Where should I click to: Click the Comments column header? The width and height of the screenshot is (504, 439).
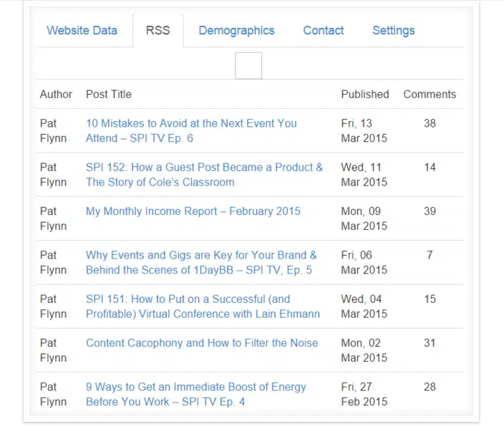tap(430, 95)
